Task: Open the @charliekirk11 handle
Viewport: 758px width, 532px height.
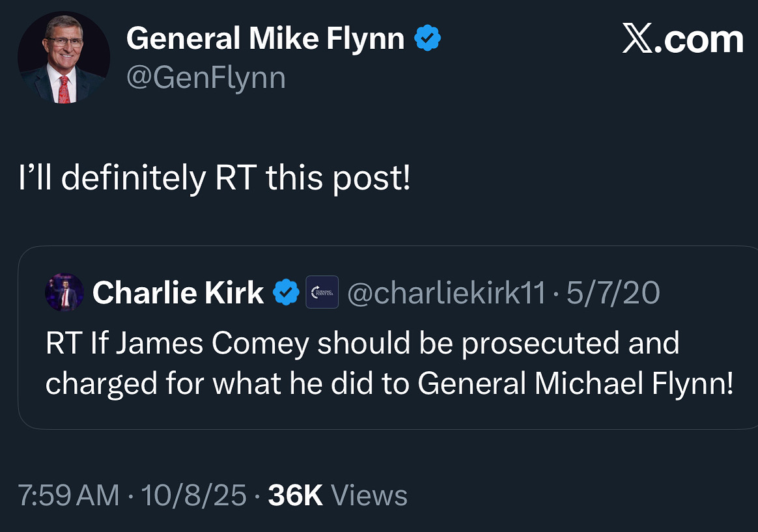Action: [x=446, y=293]
